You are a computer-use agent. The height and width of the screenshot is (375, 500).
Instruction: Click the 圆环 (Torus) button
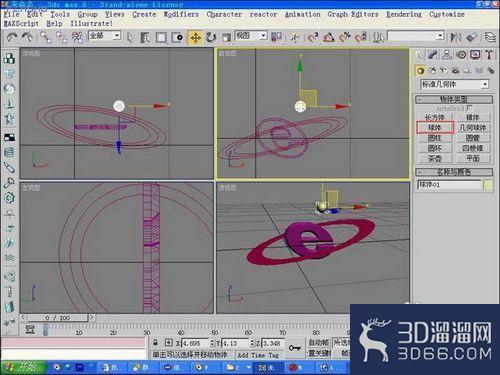point(435,148)
